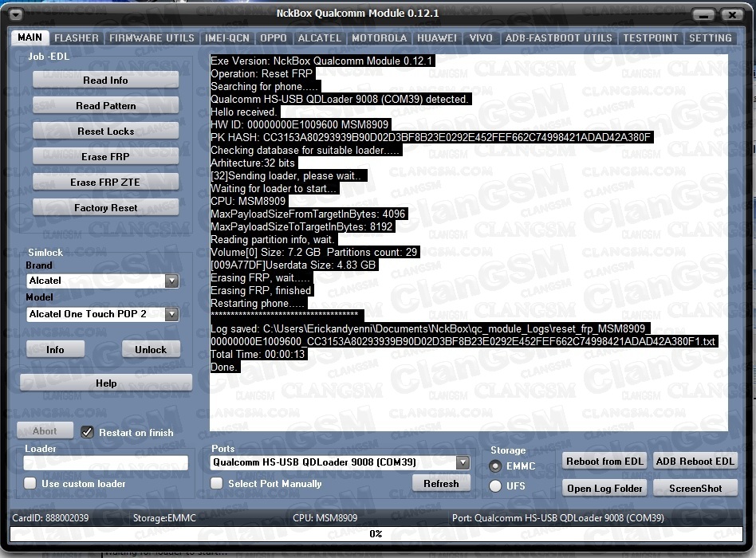Viewport: 756px width, 558px height.
Task: Click Storage:EMMC in the status bar
Action: (x=164, y=518)
